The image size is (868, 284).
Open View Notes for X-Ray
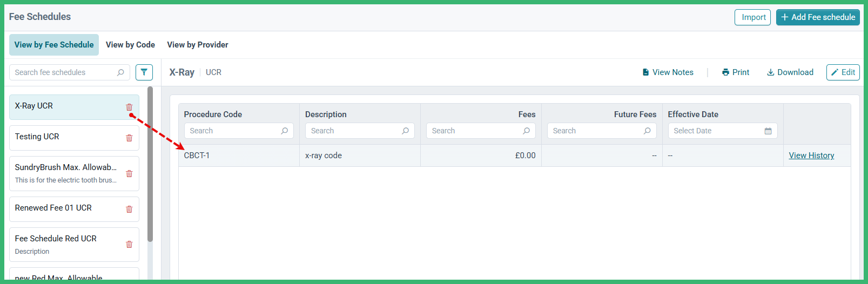(x=668, y=72)
